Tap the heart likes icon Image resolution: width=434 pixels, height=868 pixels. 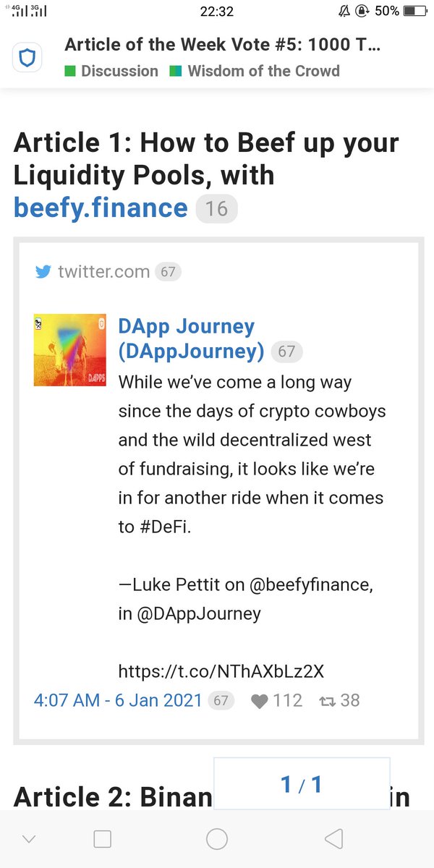pyautogui.click(x=259, y=700)
